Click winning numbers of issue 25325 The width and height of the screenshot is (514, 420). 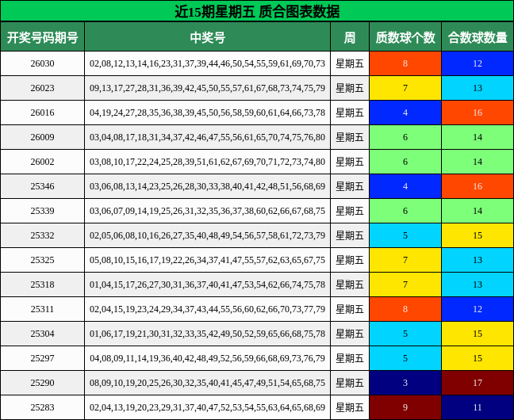(x=208, y=260)
